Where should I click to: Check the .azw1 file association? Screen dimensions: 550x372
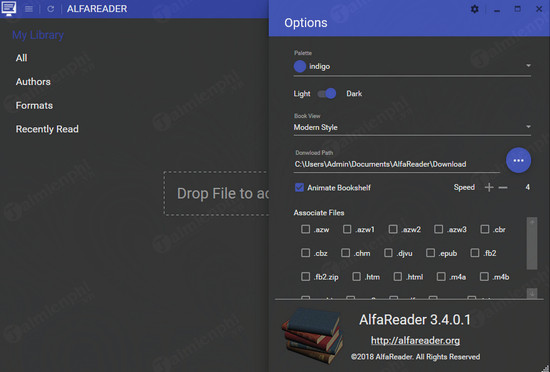(x=347, y=229)
